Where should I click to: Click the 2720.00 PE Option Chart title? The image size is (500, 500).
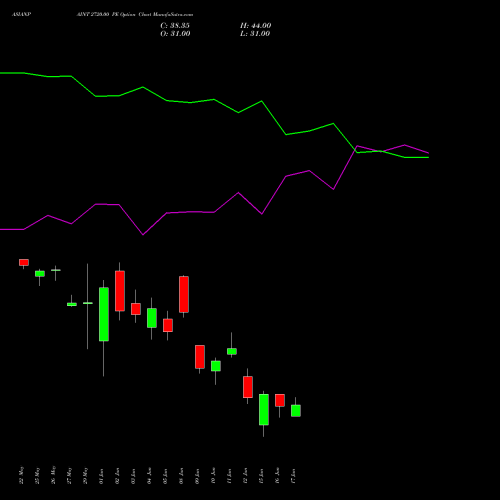[x=135, y=15]
